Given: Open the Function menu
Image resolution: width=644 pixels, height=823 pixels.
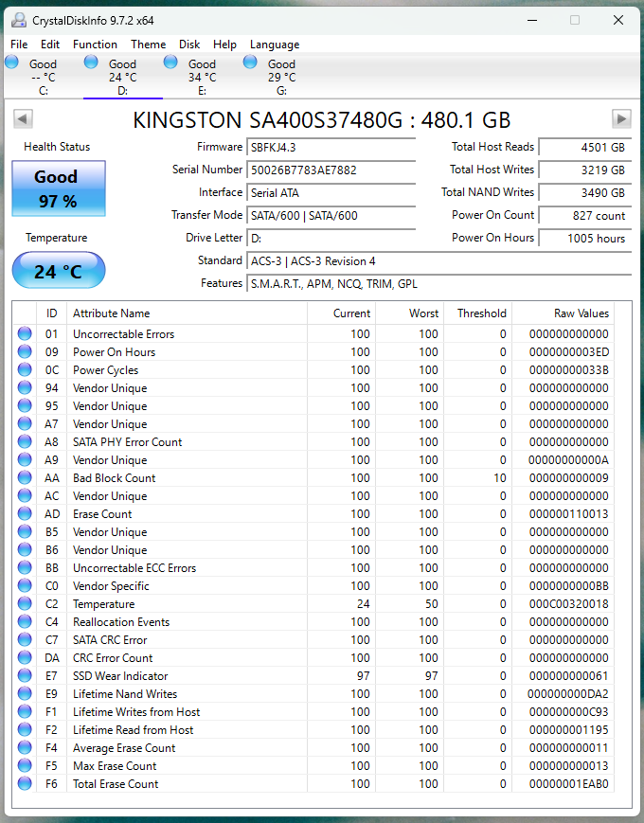Looking at the screenshot, I should tap(95, 45).
